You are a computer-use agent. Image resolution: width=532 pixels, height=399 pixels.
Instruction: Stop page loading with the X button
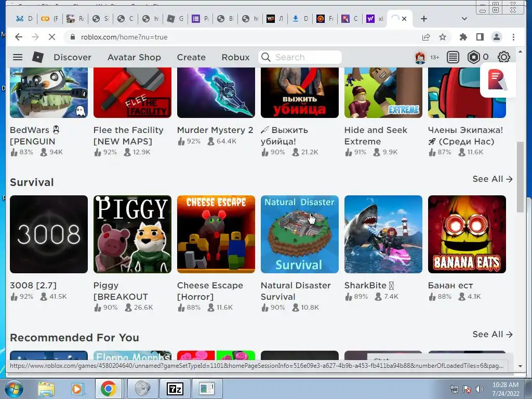coord(52,37)
